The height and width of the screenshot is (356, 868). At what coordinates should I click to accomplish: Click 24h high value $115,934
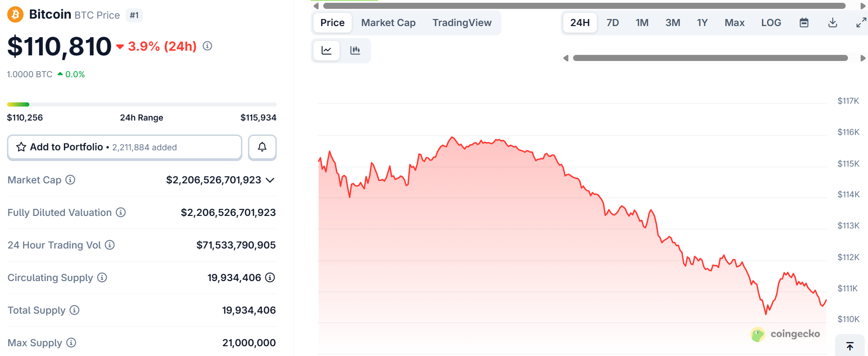click(258, 118)
